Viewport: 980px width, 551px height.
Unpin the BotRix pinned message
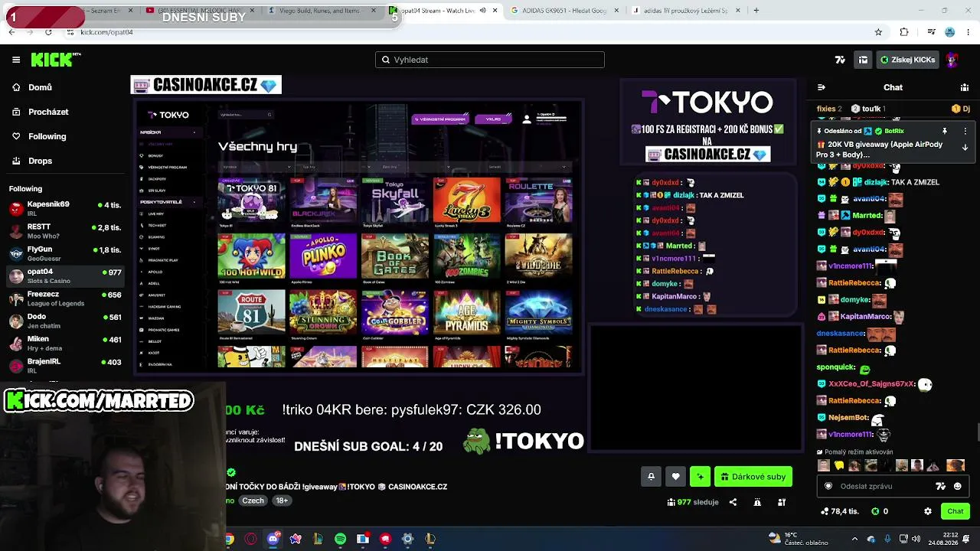[945, 131]
